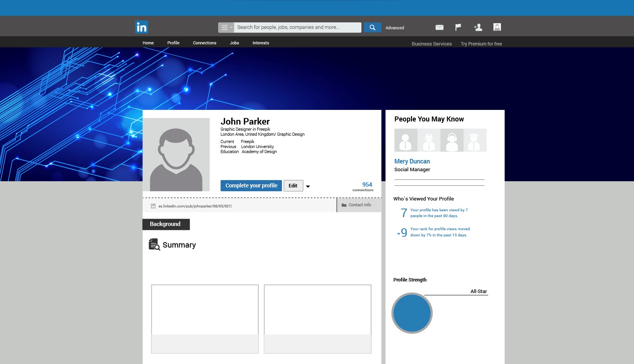Click the add connections icon

[478, 27]
